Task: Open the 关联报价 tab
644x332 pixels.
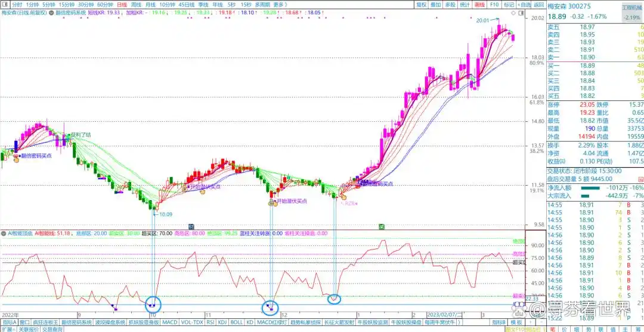Action: tap(29, 328)
